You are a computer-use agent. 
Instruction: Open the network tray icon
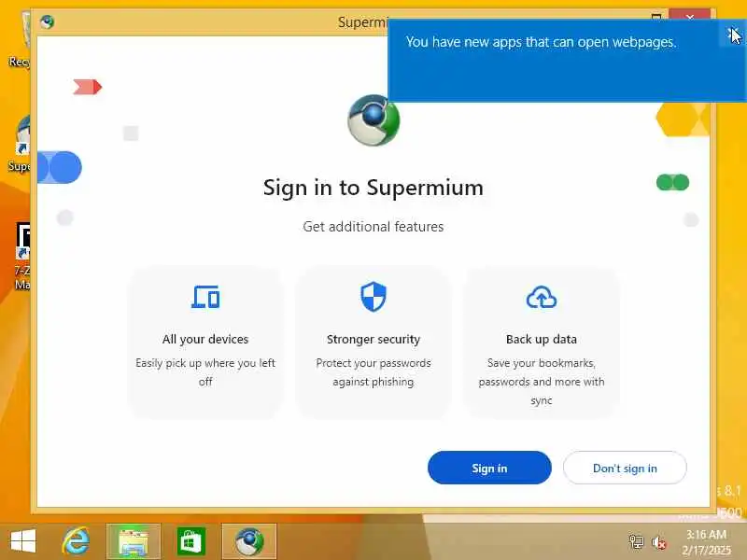click(x=636, y=542)
